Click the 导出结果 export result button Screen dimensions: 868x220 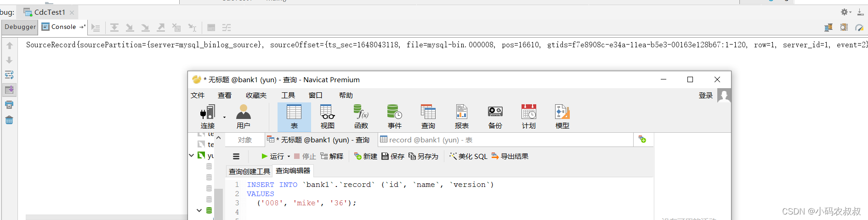pos(510,157)
